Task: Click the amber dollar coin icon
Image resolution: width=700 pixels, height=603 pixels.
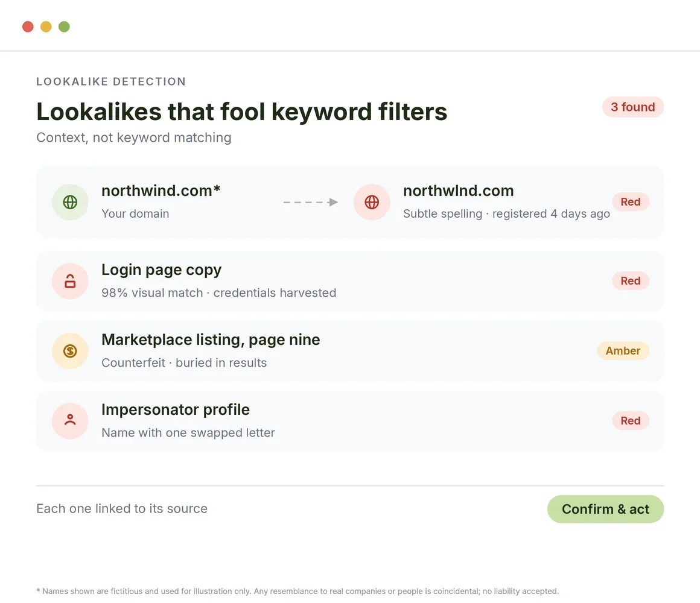Action: tap(70, 351)
